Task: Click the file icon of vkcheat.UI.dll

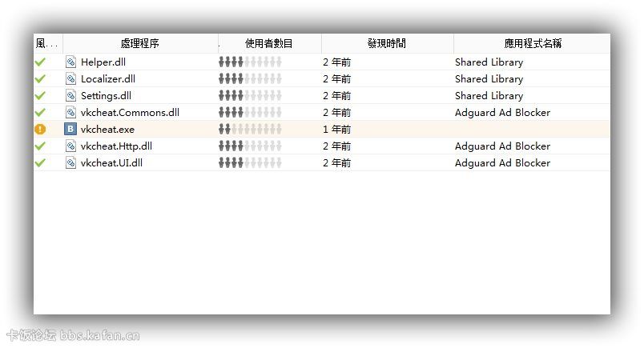Action: 70,163
